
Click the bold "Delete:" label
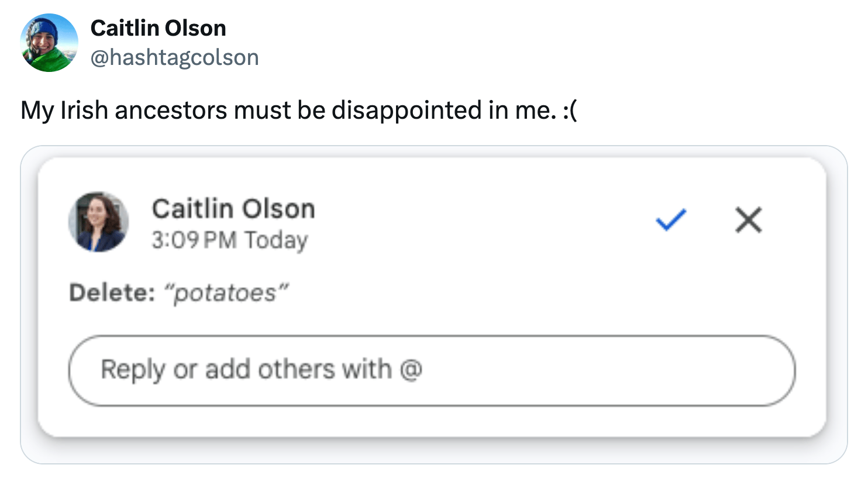pos(112,292)
